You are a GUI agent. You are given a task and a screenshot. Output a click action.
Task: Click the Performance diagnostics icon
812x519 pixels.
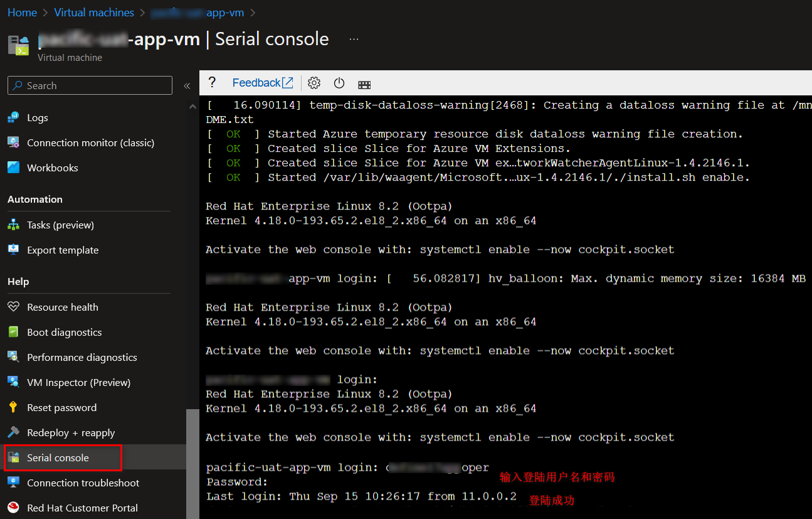(13, 357)
